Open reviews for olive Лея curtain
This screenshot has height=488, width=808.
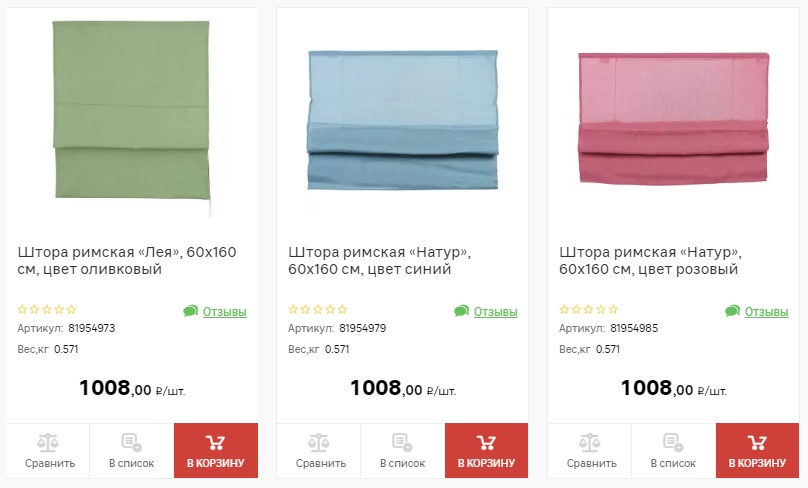(215, 311)
